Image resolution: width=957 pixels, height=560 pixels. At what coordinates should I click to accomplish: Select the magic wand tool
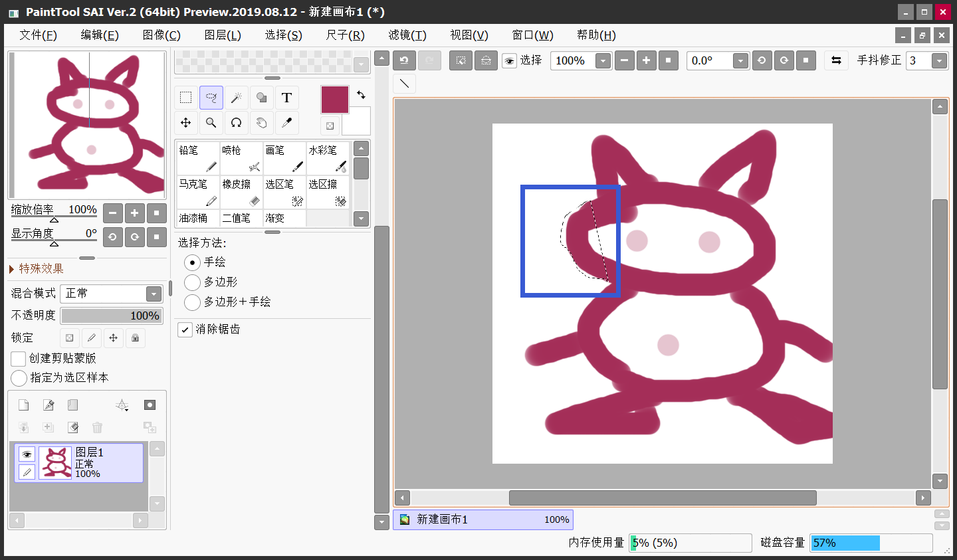point(236,98)
